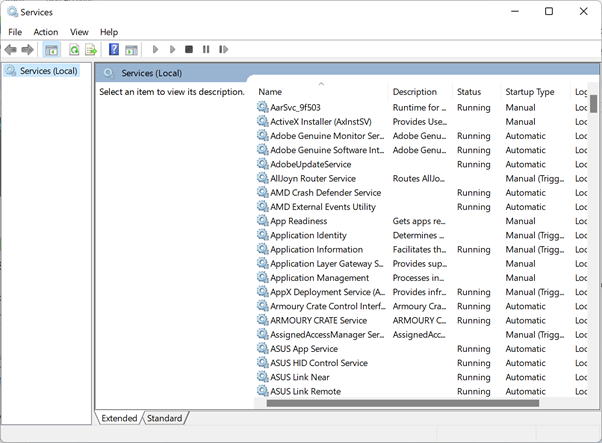Click gear icon beside App Readiness

click(x=263, y=221)
